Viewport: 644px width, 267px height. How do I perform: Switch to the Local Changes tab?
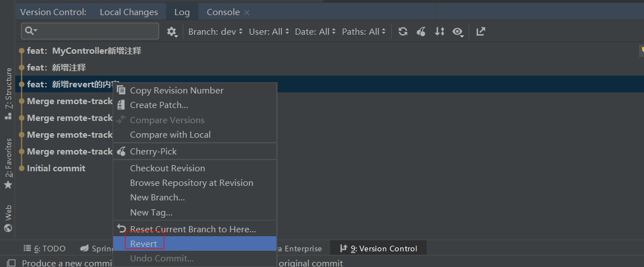point(129,12)
